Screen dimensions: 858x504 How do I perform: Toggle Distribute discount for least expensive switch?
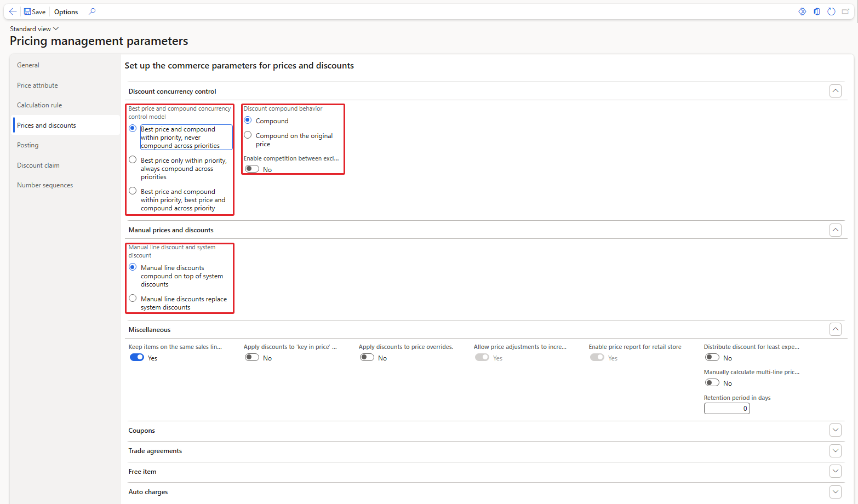tap(712, 357)
